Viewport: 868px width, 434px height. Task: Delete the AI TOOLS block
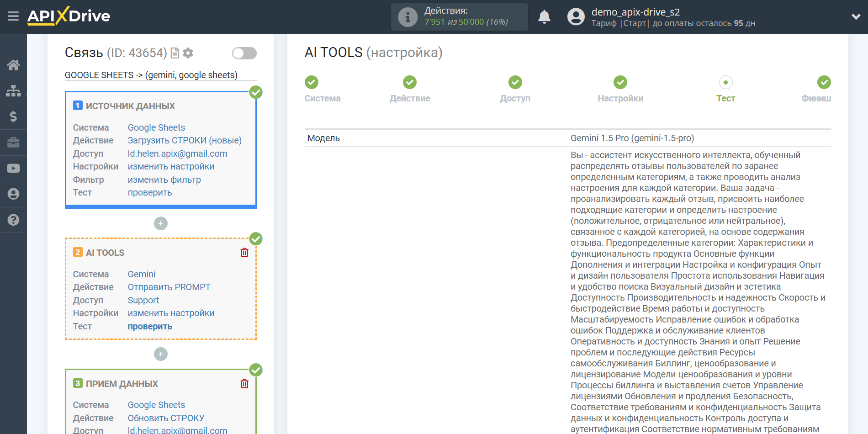[x=244, y=253]
